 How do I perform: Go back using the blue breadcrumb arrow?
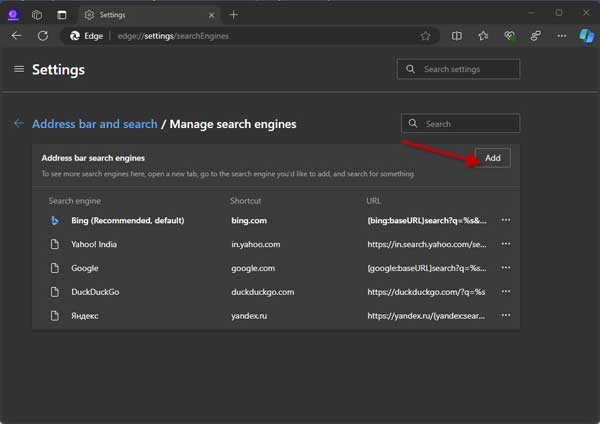point(19,124)
